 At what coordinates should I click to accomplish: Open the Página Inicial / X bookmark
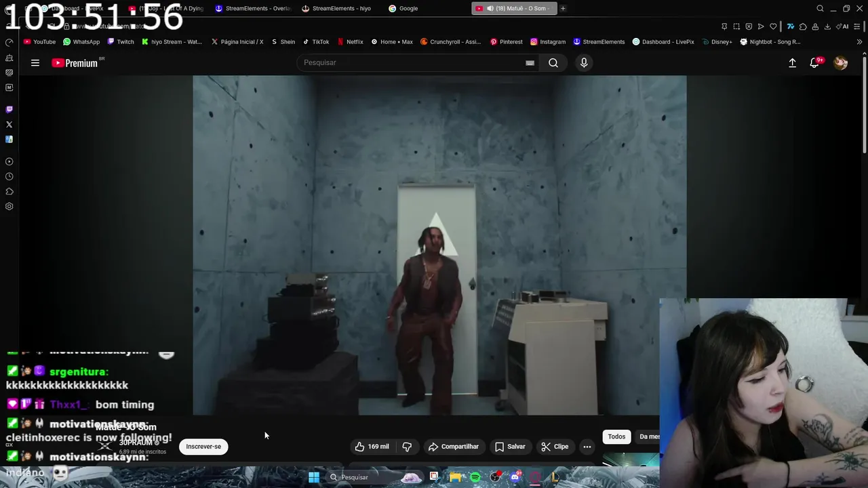[237, 41]
